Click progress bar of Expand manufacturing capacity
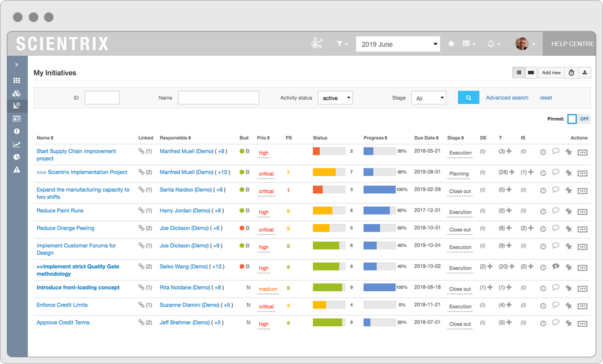The height and width of the screenshot is (364, 603). coord(380,189)
